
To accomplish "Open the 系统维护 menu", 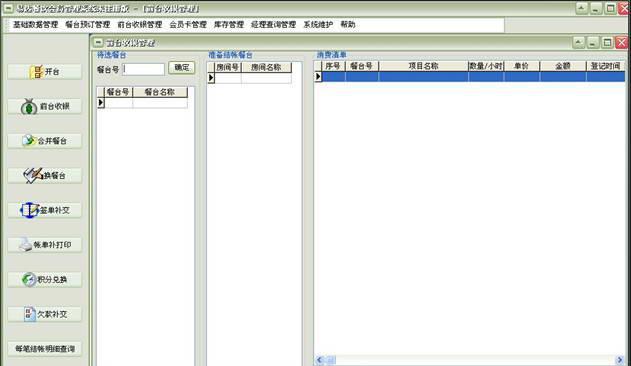I will coord(318,25).
